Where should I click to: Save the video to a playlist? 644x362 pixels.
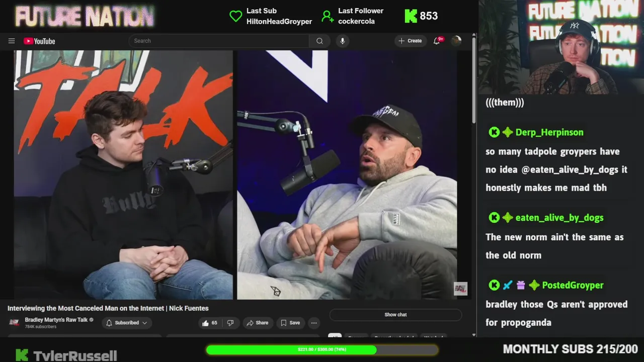[x=290, y=323]
